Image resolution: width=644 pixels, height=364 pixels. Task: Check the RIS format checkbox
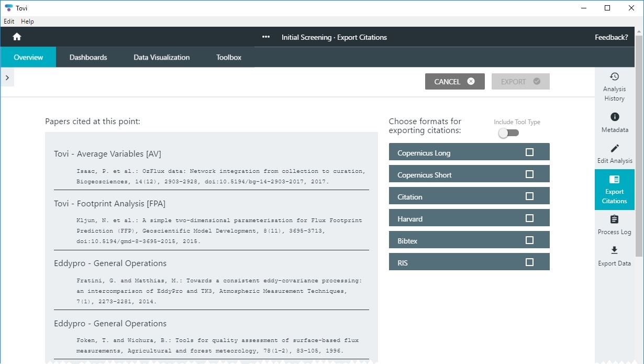pyautogui.click(x=529, y=262)
